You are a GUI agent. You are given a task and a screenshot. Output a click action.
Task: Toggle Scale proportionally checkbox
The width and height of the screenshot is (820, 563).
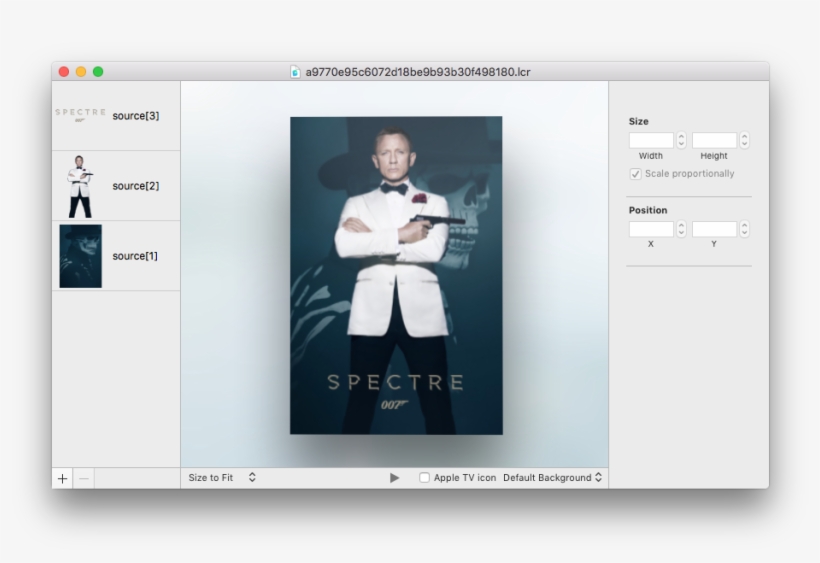point(635,174)
